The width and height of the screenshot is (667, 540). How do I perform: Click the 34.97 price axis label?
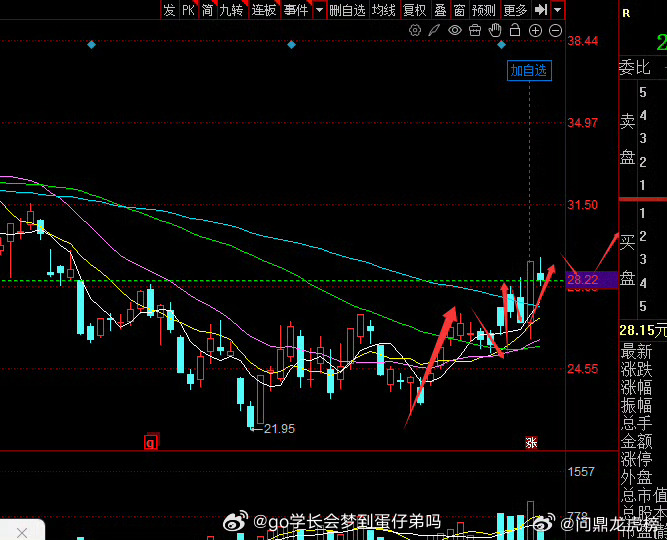(582, 123)
